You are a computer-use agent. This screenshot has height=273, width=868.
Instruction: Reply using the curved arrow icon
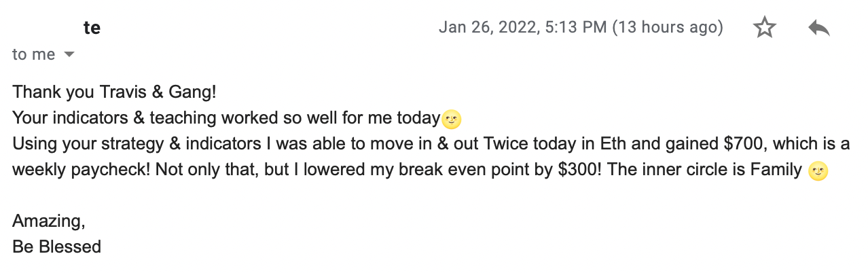coord(819,28)
